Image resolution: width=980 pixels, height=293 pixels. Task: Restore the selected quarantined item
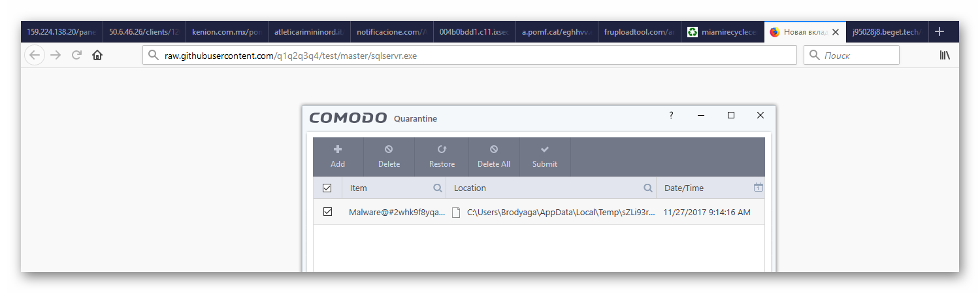442,157
